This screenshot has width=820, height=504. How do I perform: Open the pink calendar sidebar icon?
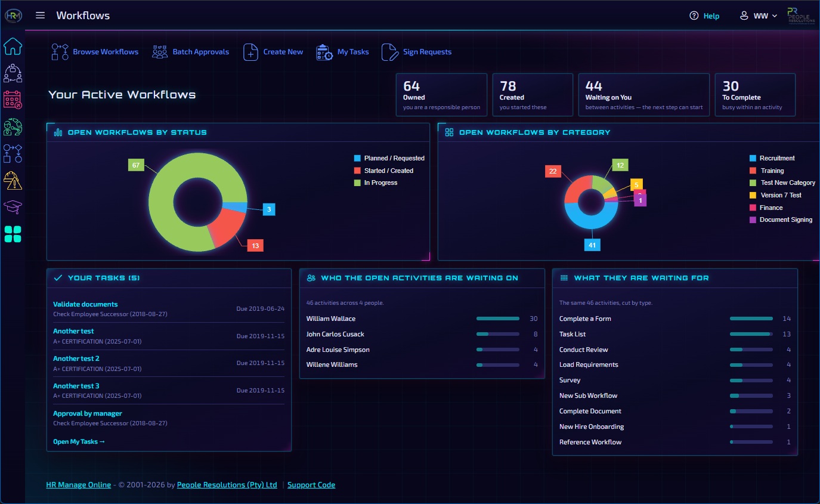point(13,100)
